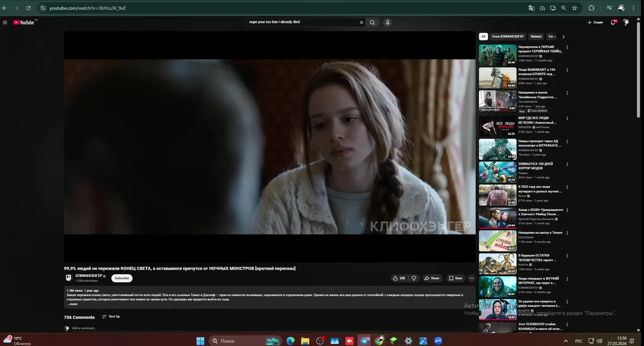Show hidden system tray icons chevron

(565, 341)
